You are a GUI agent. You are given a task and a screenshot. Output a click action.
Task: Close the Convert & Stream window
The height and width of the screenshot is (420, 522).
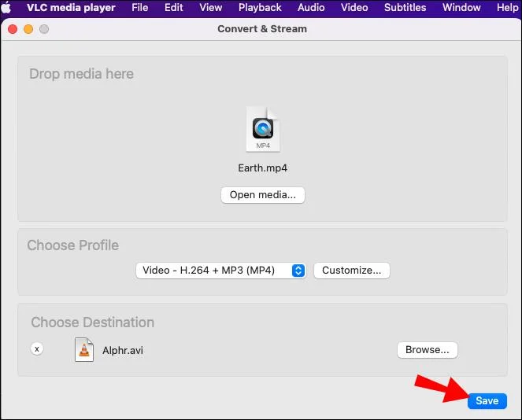coord(13,29)
